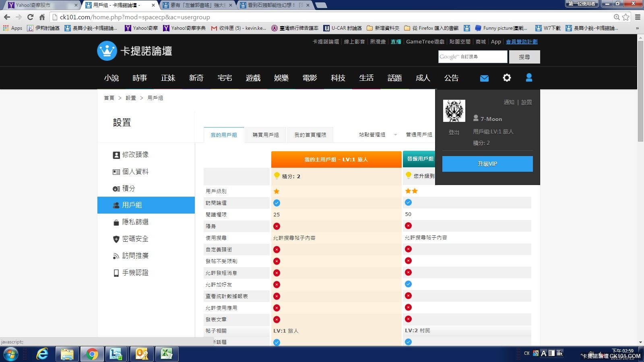Click the address bar URL field
Viewport: 644px width, 362px height.
coord(330,17)
